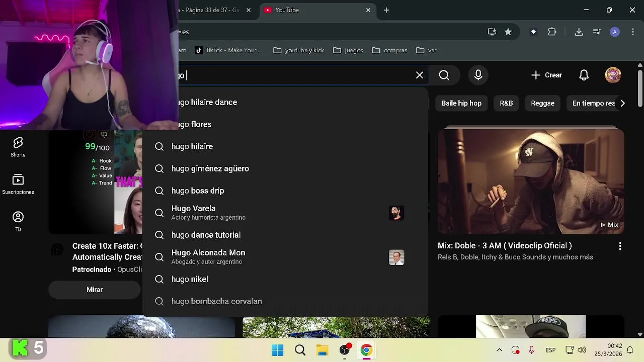
Task: Click the Chrome taskbar icon
Action: coord(366,350)
